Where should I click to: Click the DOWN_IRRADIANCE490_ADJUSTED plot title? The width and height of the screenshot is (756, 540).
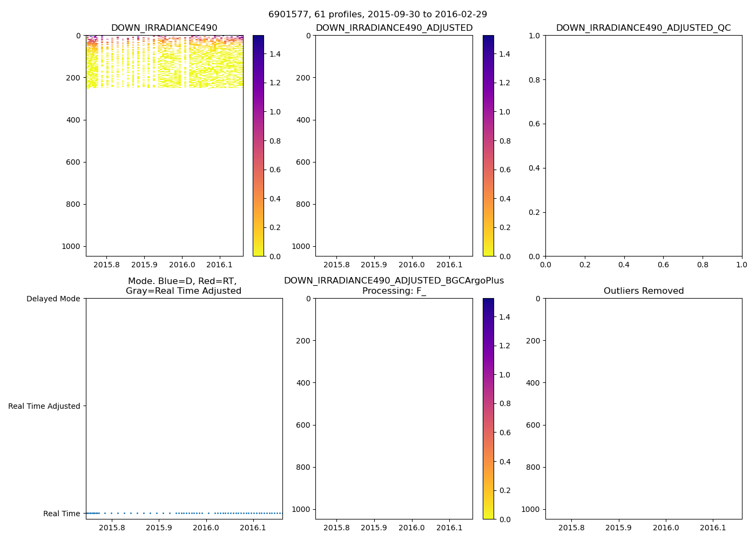[x=394, y=28]
